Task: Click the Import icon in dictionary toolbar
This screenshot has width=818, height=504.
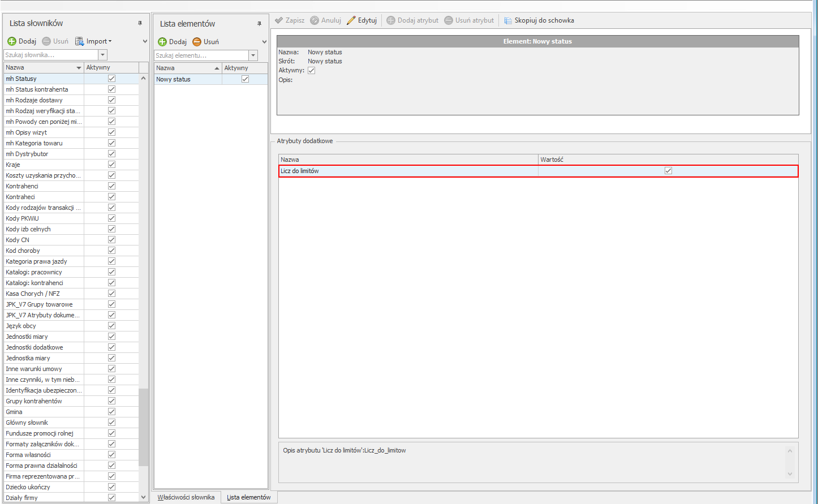Action: pos(80,41)
